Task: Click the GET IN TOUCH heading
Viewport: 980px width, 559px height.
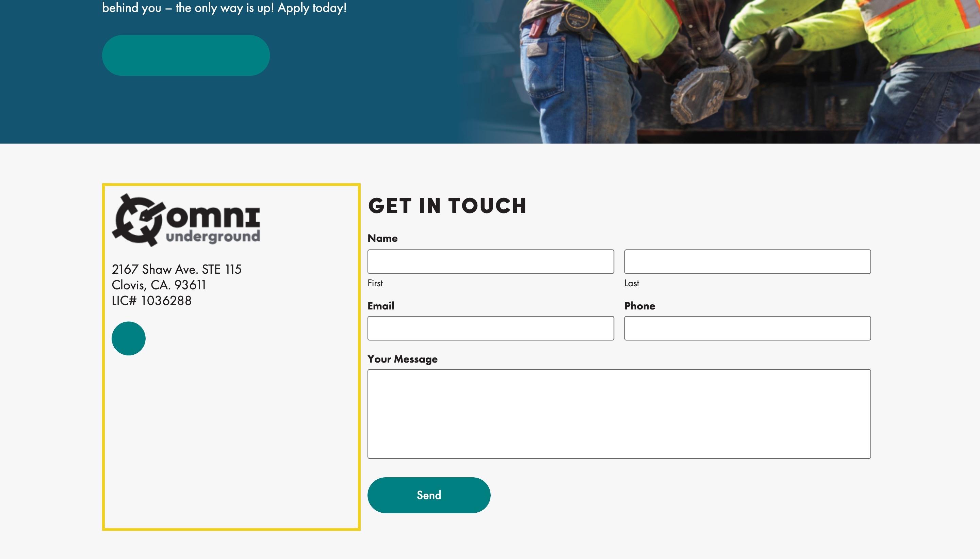Action: click(x=447, y=206)
